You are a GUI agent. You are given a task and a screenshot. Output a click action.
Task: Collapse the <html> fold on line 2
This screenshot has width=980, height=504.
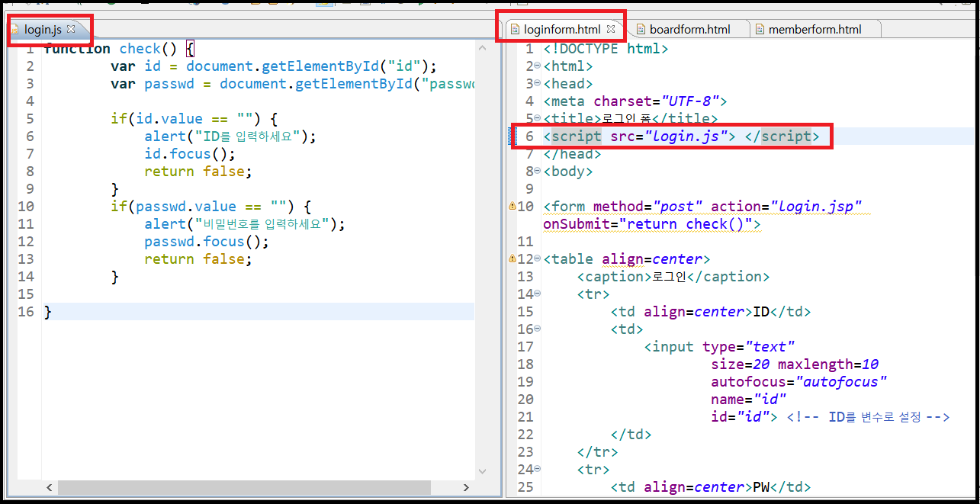coord(538,66)
